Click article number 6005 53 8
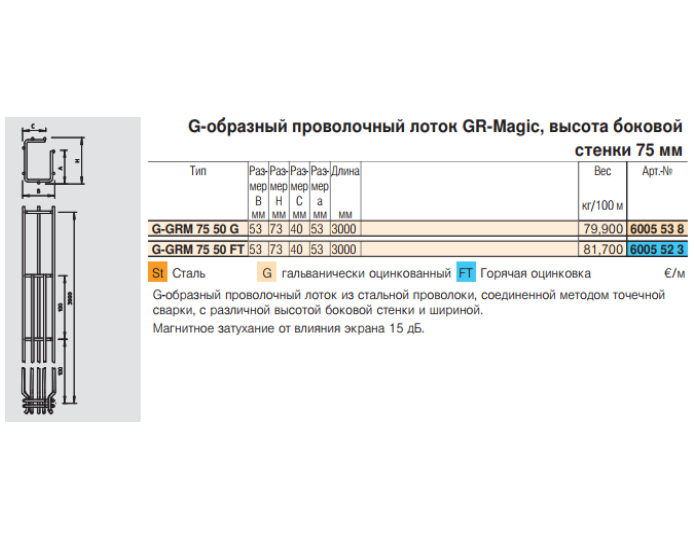694x557 pixels. click(657, 229)
